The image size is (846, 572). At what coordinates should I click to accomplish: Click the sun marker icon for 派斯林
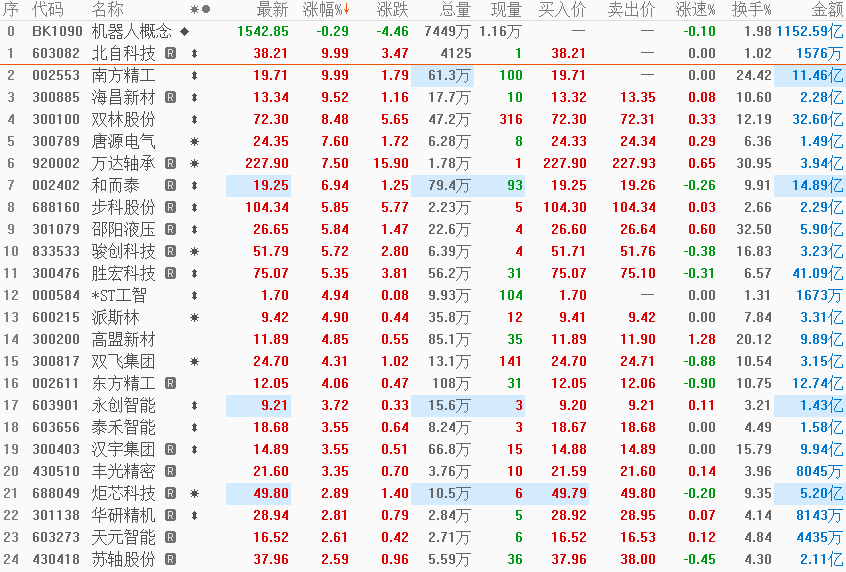pyautogui.click(x=194, y=317)
